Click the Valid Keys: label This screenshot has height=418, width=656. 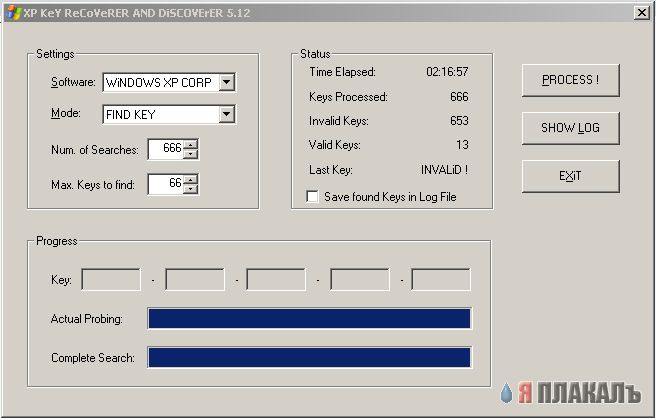click(x=334, y=145)
